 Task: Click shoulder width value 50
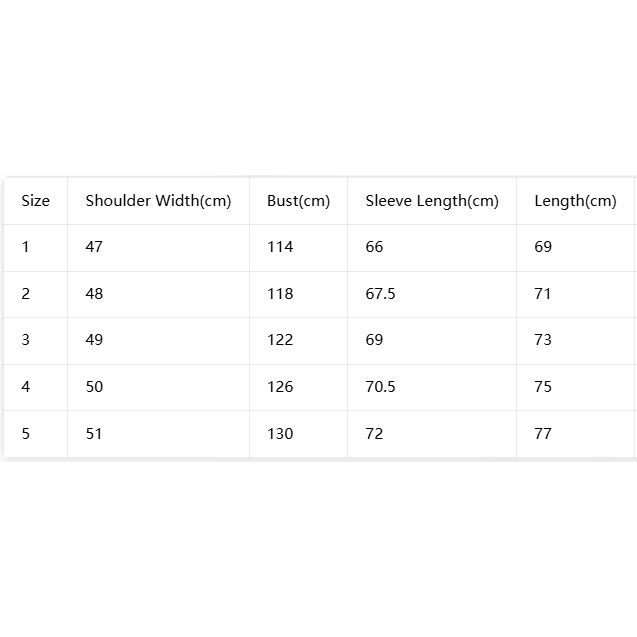[94, 387]
